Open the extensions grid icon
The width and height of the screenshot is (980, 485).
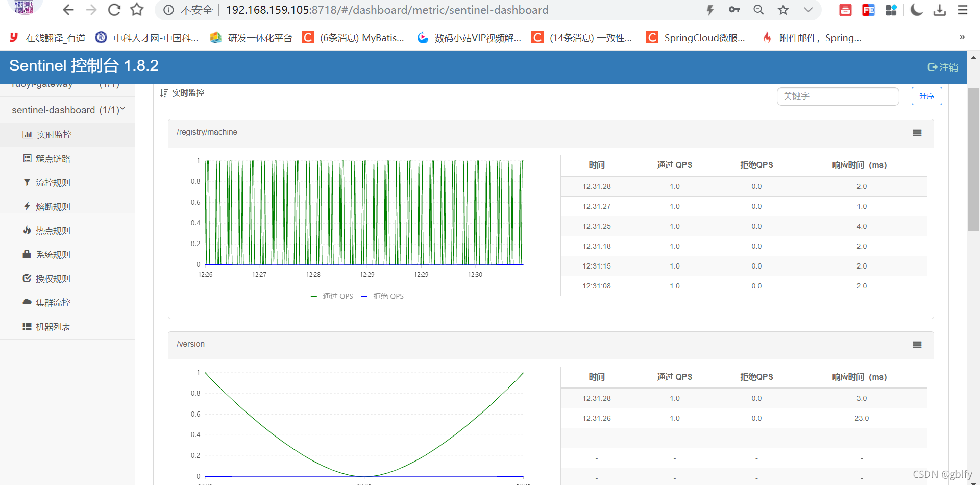pos(891,10)
